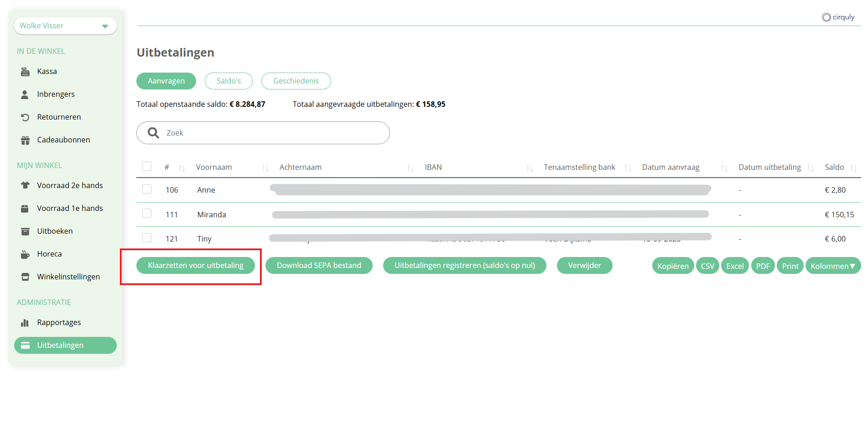Open Kassa via cash register icon
Screen dimensions: 868x446
pos(25,72)
